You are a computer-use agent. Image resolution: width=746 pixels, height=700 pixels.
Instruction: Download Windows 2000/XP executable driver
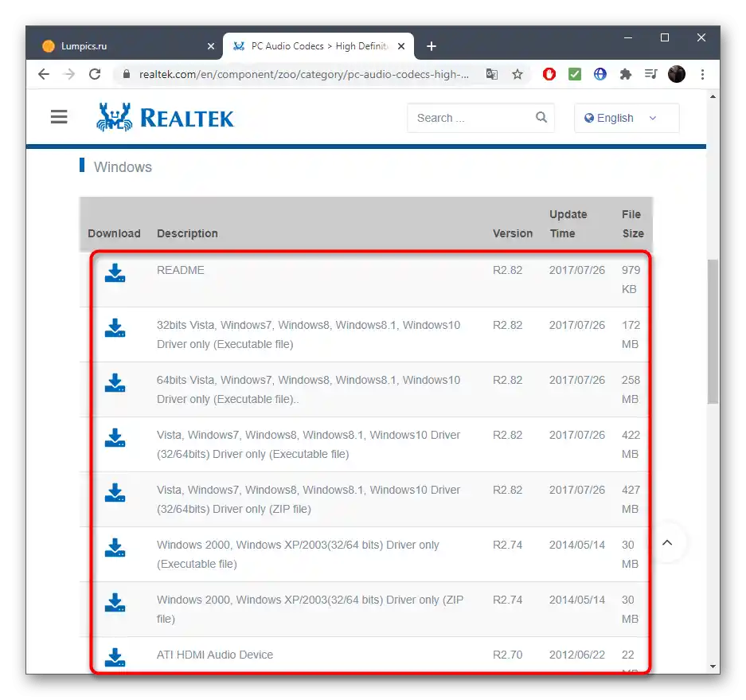(115, 548)
